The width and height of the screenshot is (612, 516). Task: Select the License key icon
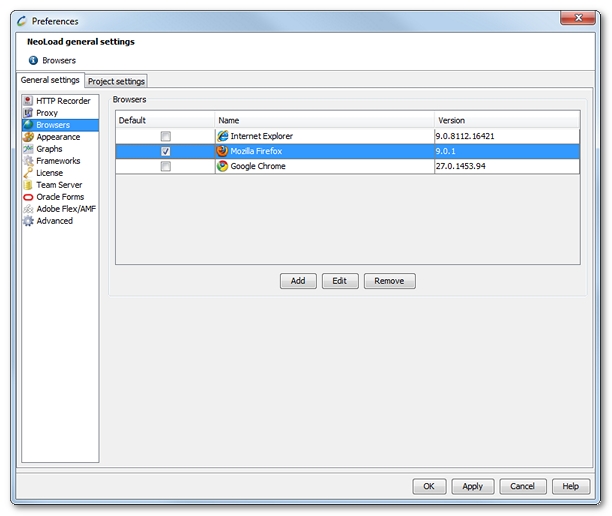[28, 173]
